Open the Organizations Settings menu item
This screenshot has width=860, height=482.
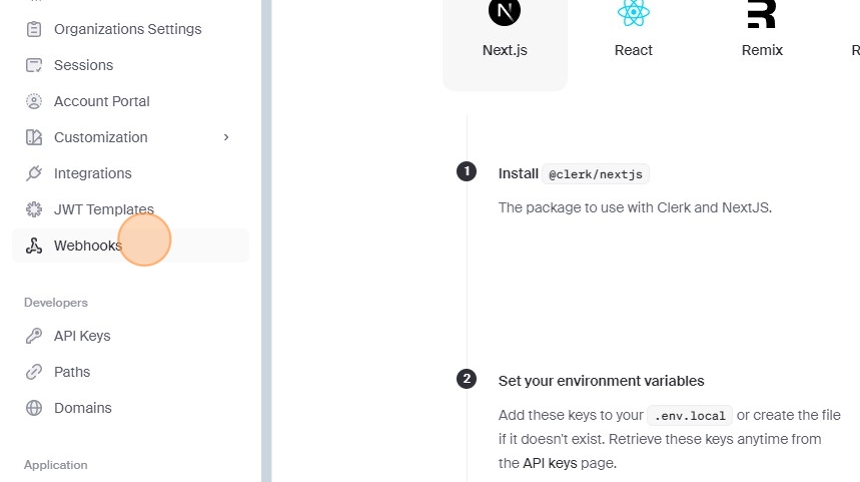pos(127,29)
